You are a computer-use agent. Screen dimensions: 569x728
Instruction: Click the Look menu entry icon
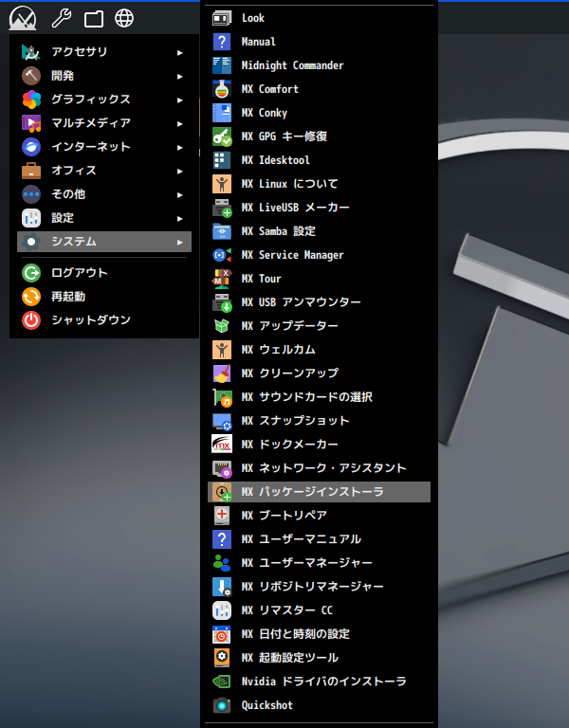[x=222, y=18]
